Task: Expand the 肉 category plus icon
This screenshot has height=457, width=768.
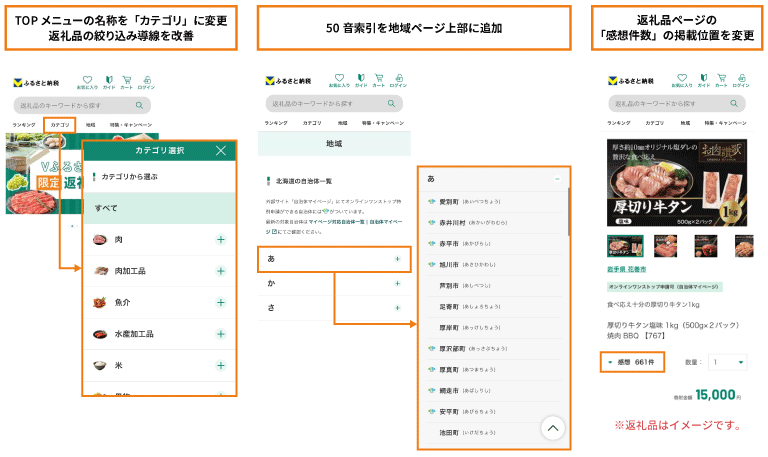Action: pyautogui.click(x=221, y=240)
